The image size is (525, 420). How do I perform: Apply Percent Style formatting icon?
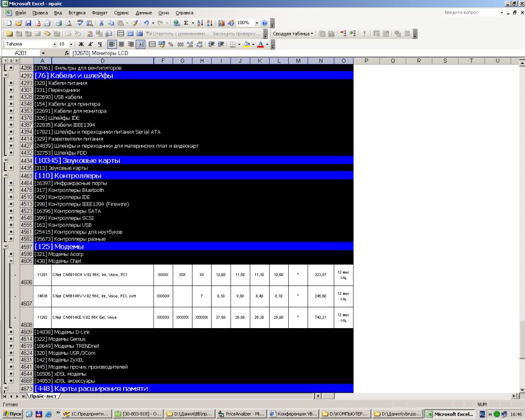coord(171,44)
